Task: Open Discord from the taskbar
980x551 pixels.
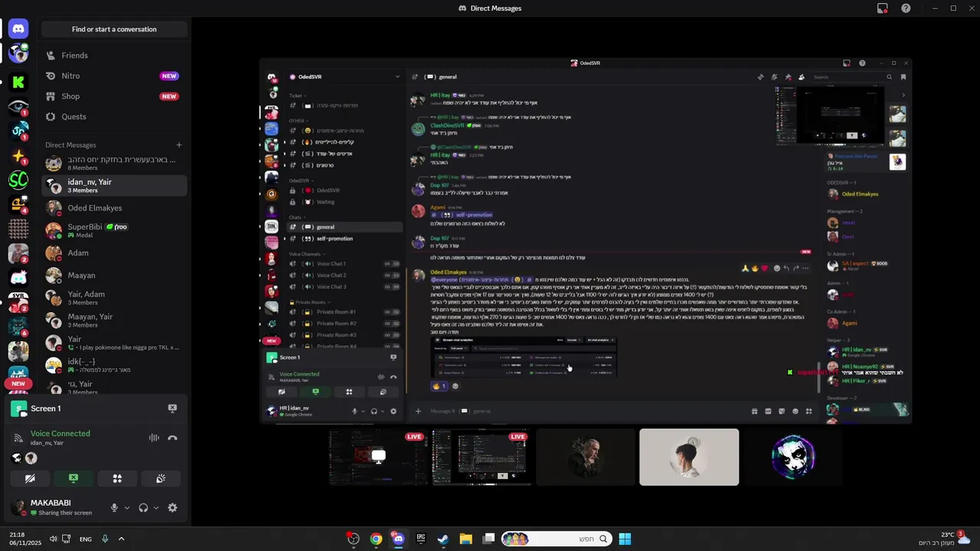Action: [398, 539]
